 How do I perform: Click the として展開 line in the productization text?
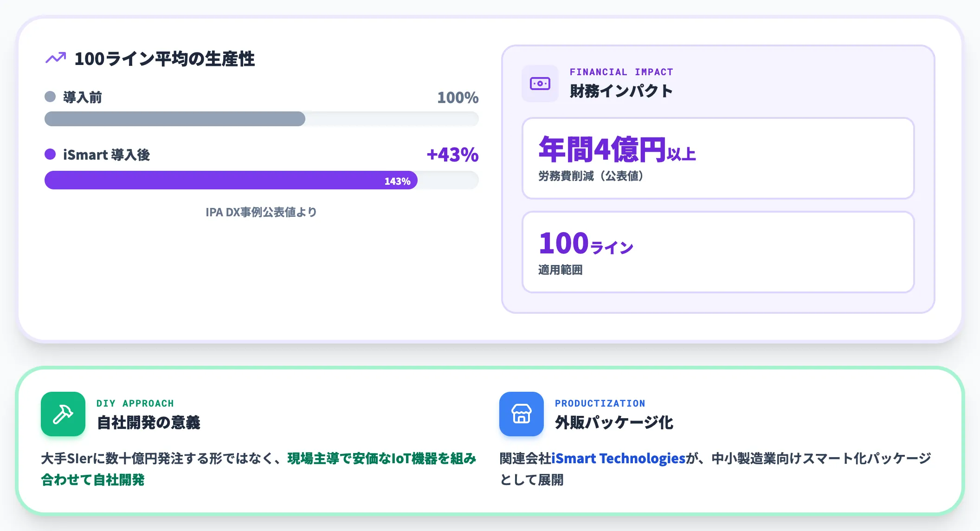tap(532, 480)
